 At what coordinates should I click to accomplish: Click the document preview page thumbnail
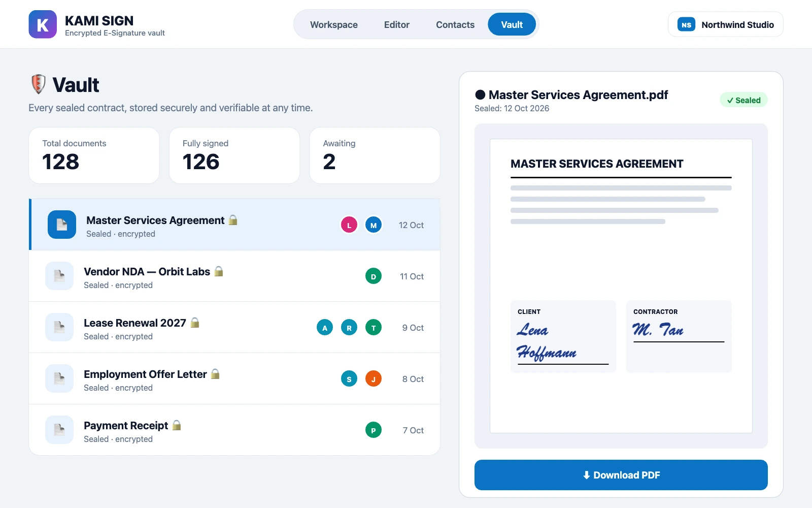[x=621, y=286]
